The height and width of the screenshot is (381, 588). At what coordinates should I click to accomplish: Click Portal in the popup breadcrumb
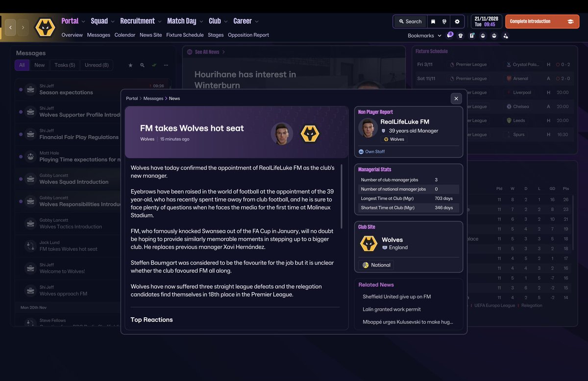(132, 99)
